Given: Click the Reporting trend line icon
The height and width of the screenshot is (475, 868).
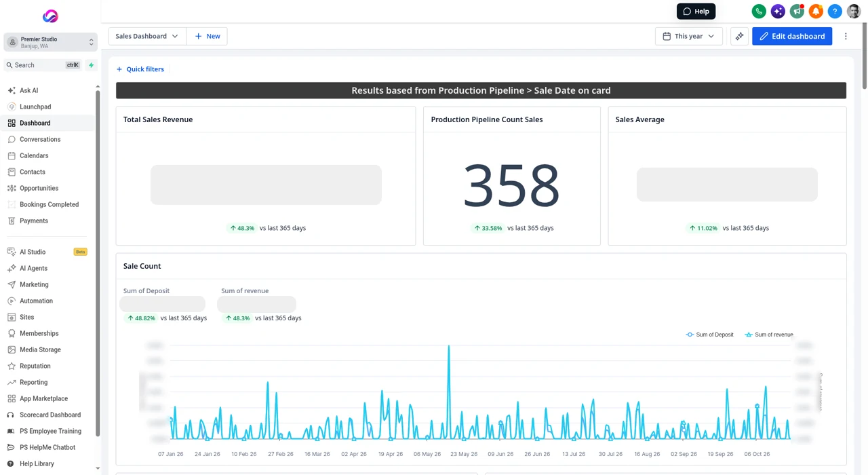Looking at the screenshot, I should (x=12, y=382).
